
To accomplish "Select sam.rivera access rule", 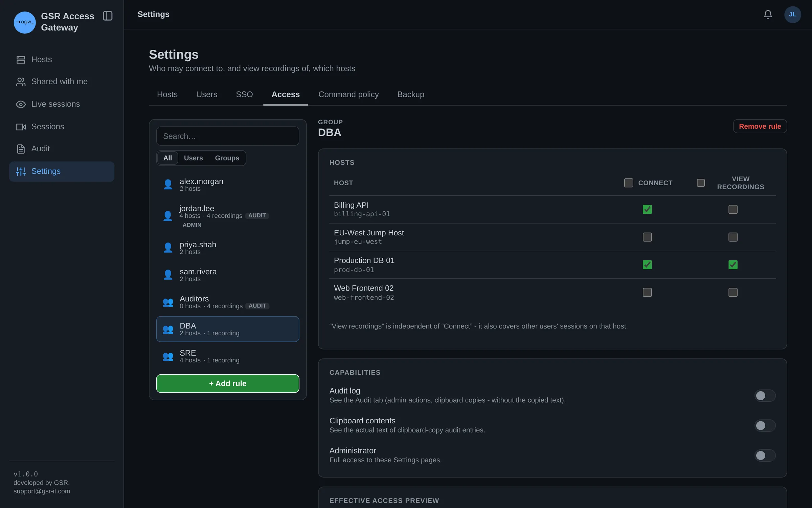I will point(228,275).
